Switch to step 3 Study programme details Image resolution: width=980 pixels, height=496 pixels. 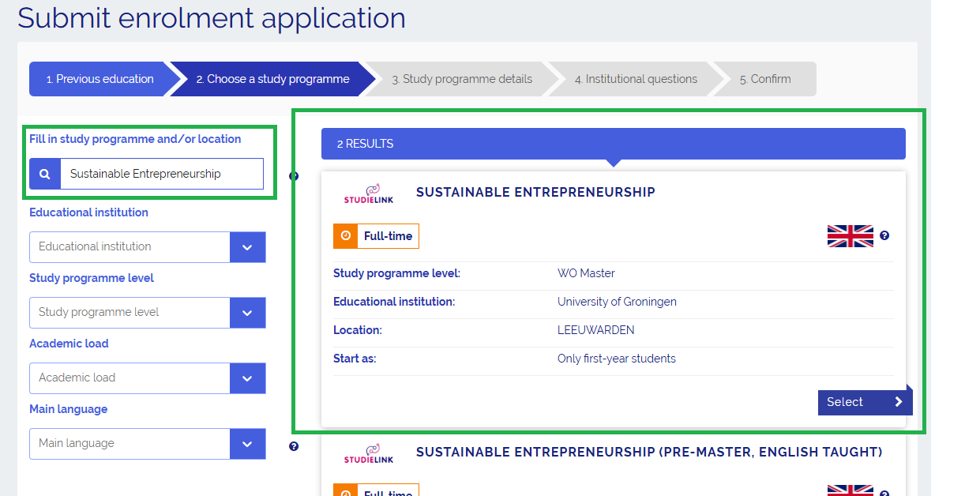pyautogui.click(x=461, y=79)
